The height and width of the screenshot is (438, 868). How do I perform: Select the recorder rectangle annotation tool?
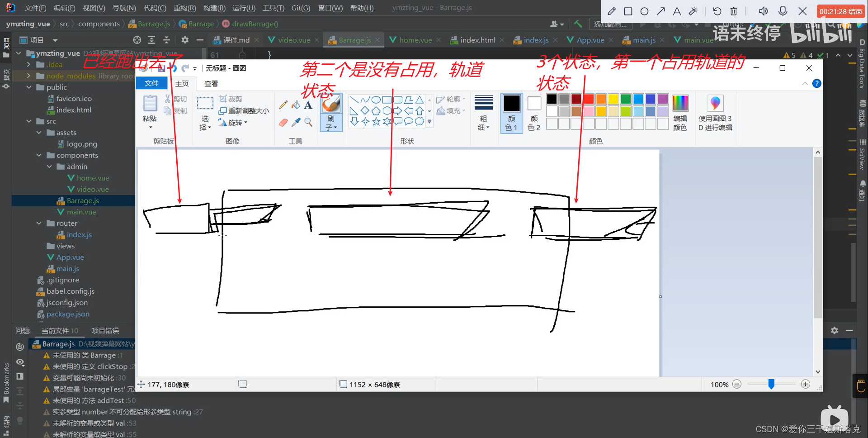tap(628, 11)
